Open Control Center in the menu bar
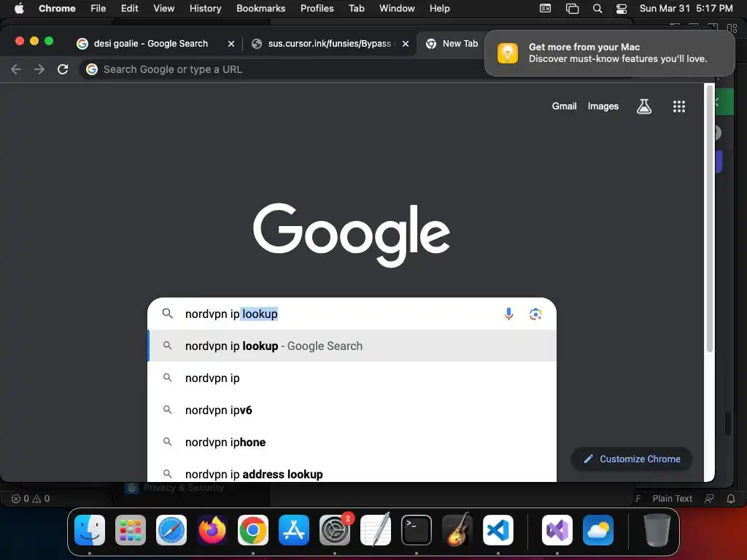This screenshot has width=747, height=560. coord(622,9)
